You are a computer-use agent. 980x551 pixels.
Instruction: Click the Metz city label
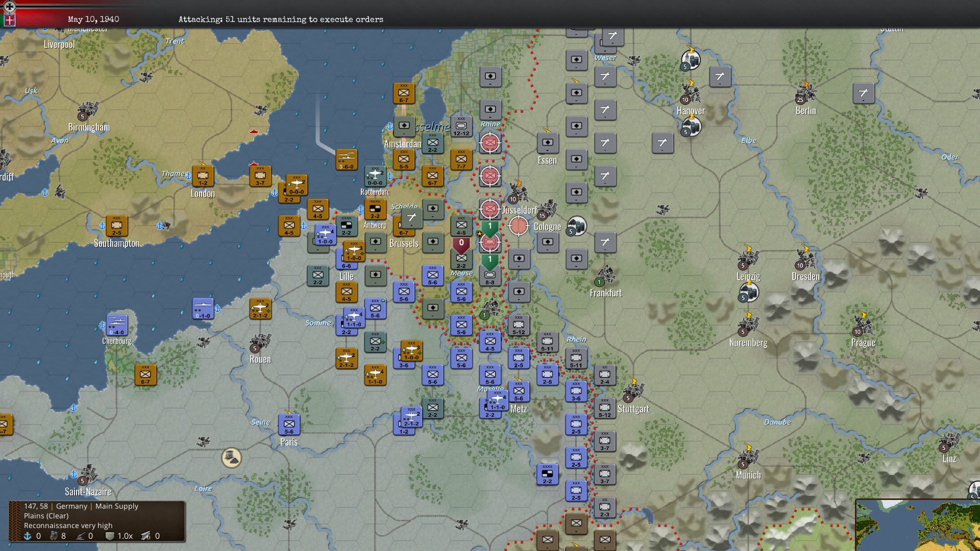coord(519,409)
